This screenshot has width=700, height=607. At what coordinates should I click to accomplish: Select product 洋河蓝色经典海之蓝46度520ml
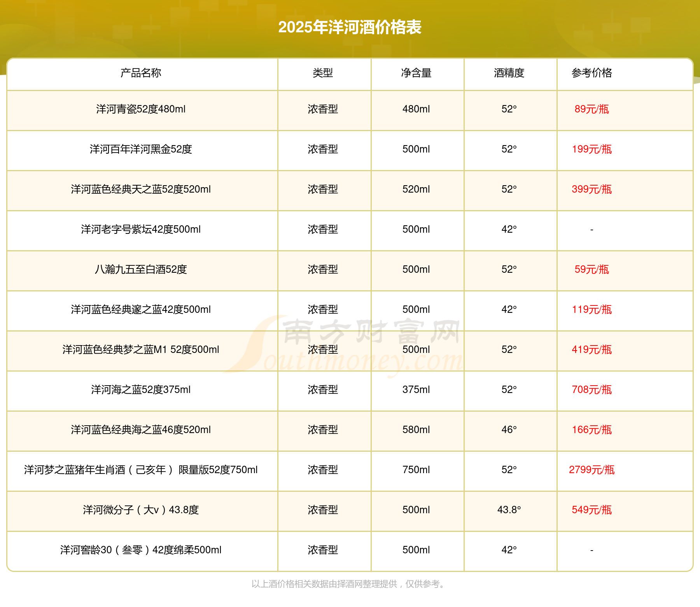141,430
